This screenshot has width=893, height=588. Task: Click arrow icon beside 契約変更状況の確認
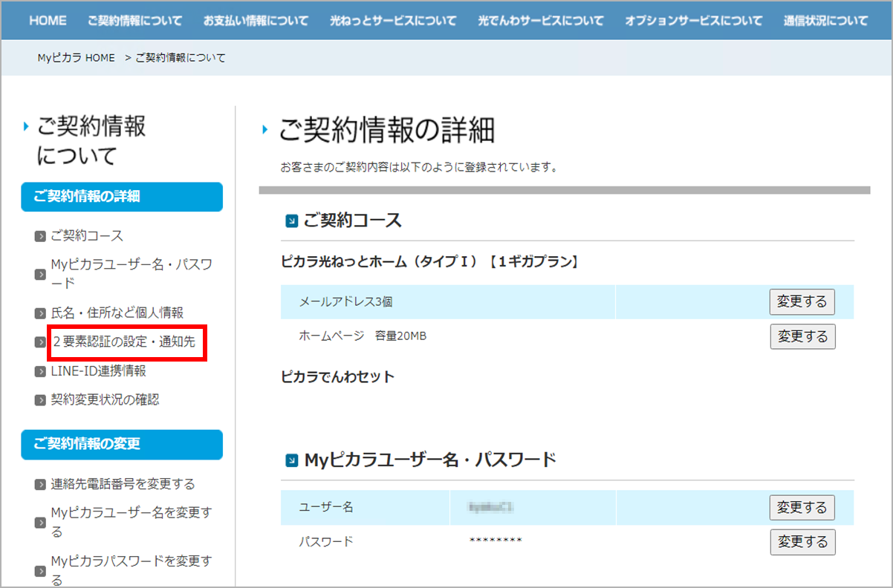point(40,400)
